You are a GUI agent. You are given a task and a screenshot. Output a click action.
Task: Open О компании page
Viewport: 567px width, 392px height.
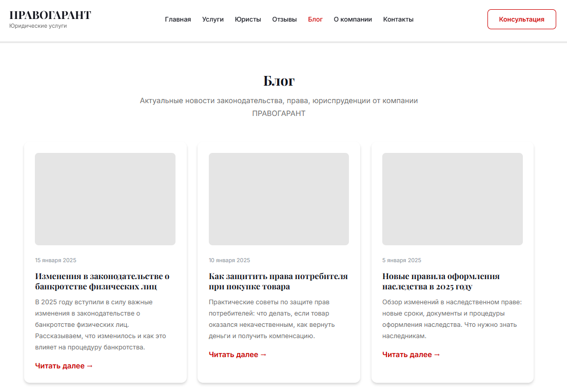353,19
